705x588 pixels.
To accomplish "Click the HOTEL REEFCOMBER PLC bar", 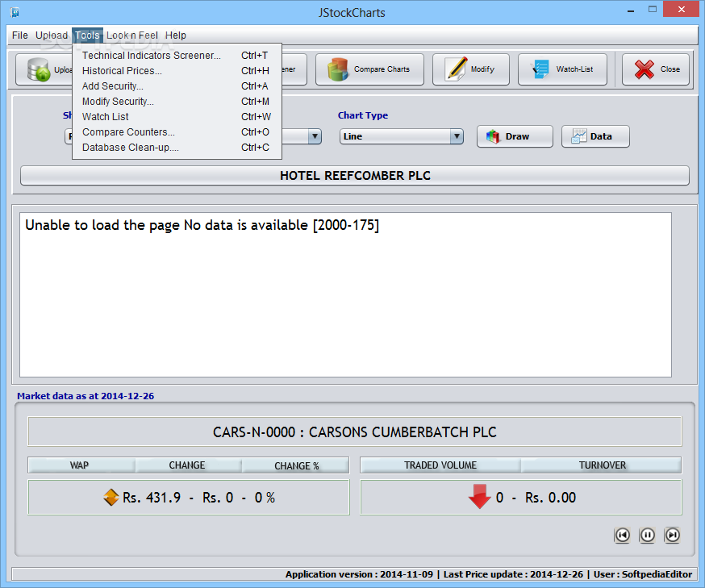I will click(355, 175).
